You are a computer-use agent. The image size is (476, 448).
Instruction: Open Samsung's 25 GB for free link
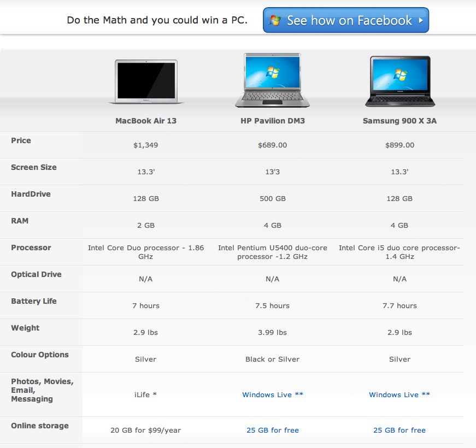[399, 430]
